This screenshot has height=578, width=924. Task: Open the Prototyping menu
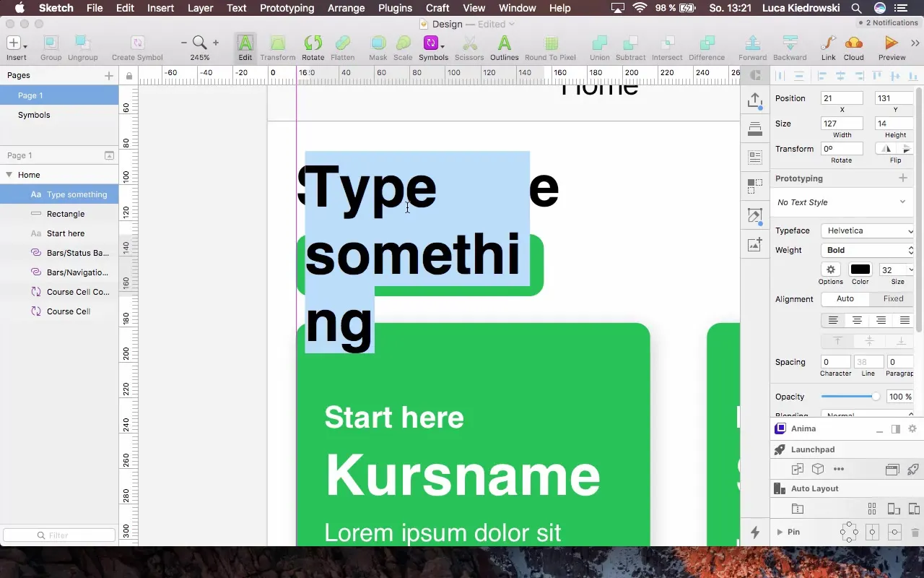(287, 8)
